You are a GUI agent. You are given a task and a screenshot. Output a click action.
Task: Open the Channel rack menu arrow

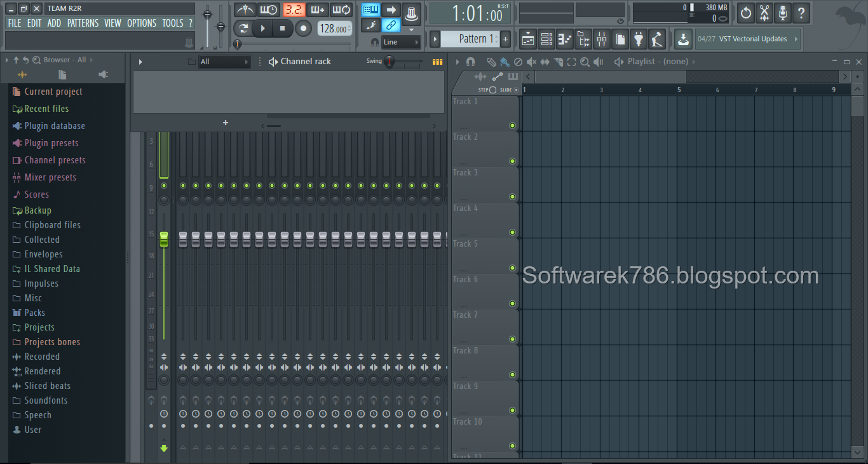coord(140,62)
